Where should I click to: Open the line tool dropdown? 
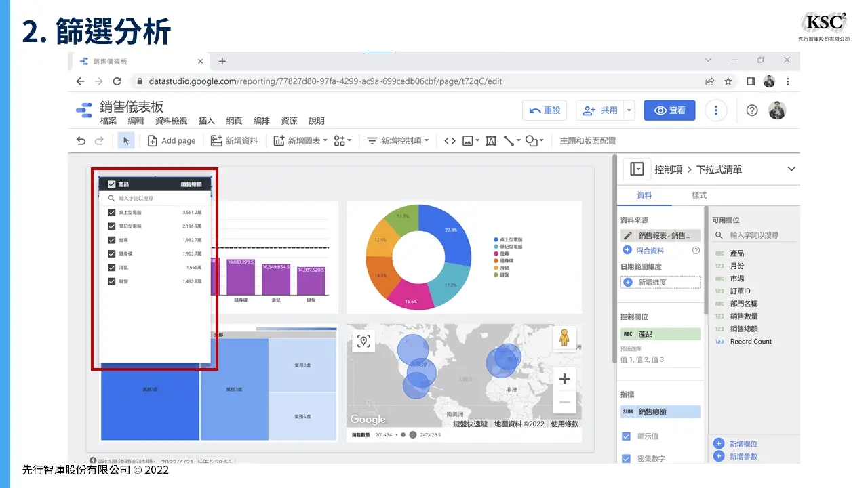[512, 141]
